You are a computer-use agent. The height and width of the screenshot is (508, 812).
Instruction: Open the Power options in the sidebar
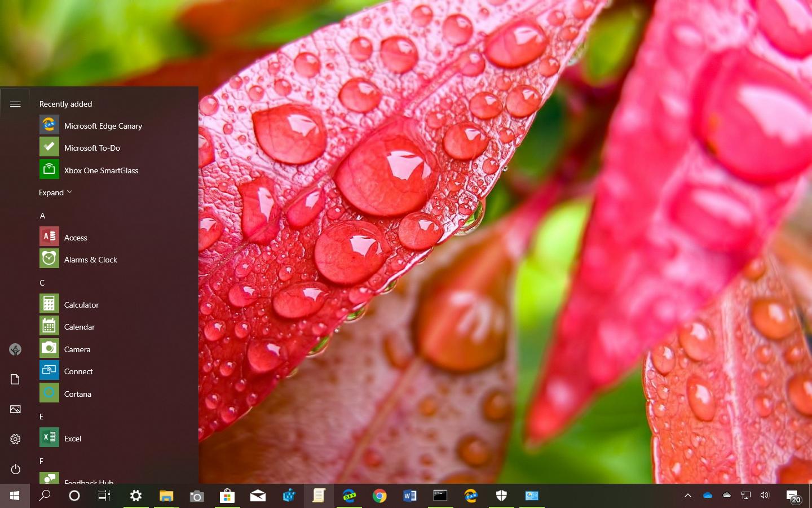(x=15, y=469)
